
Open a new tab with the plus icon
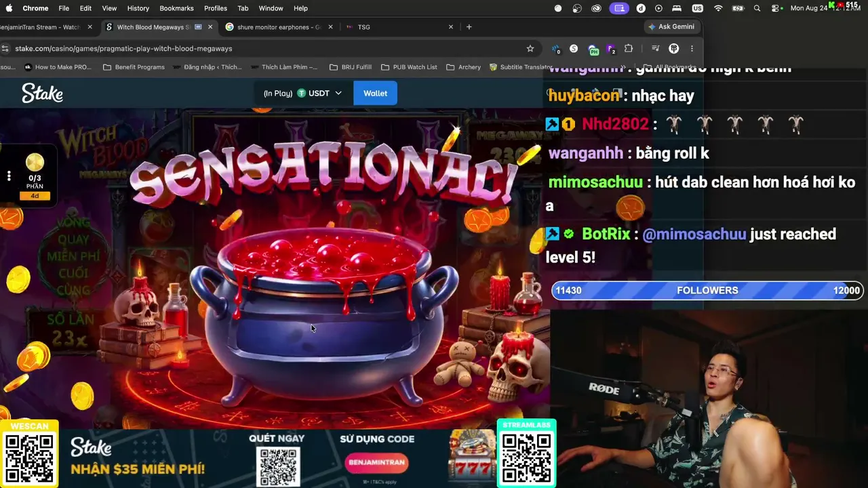coord(469,27)
